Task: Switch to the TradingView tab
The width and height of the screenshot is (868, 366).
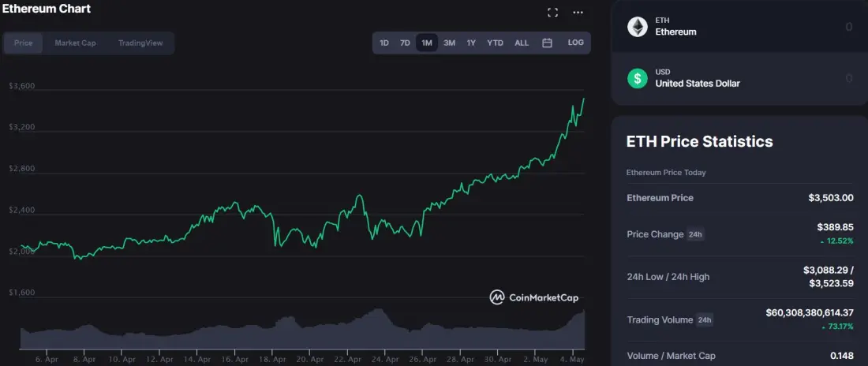Action: [140, 43]
